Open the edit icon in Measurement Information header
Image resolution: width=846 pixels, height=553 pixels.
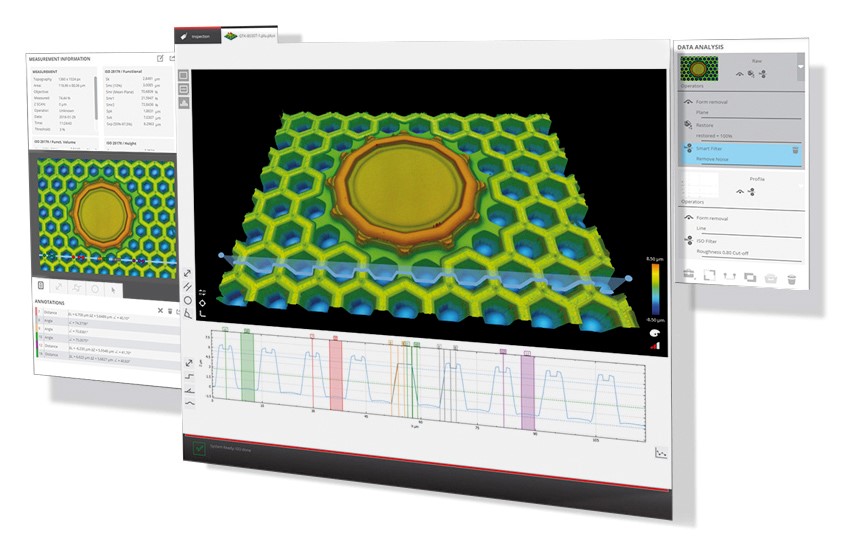click(159, 59)
